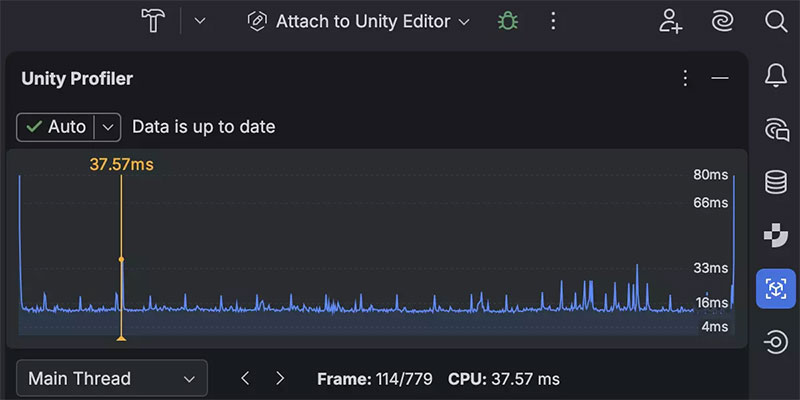Expand the Auto mode dropdown arrow
The height and width of the screenshot is (400, 800).
[x=109, y=127]
